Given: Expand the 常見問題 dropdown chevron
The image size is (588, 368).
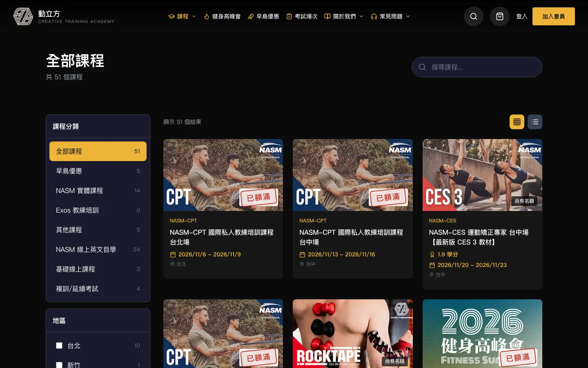Looking at the screenshot, I should point(408,16).
